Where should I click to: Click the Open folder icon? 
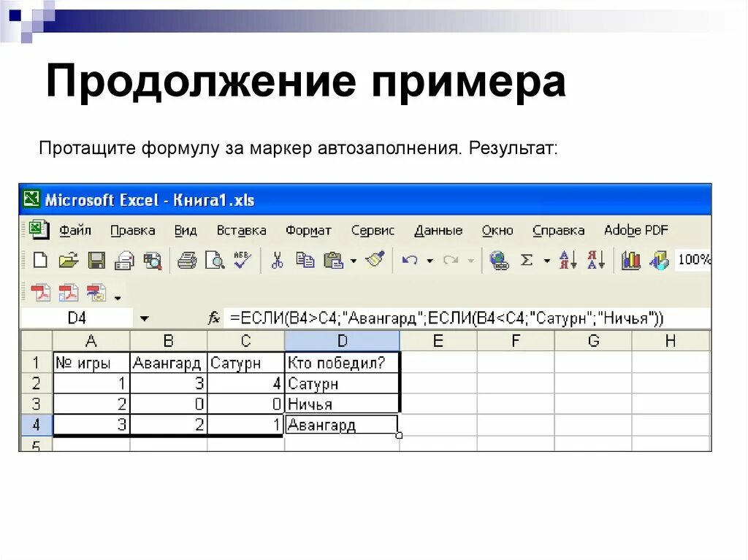[68, 261]
